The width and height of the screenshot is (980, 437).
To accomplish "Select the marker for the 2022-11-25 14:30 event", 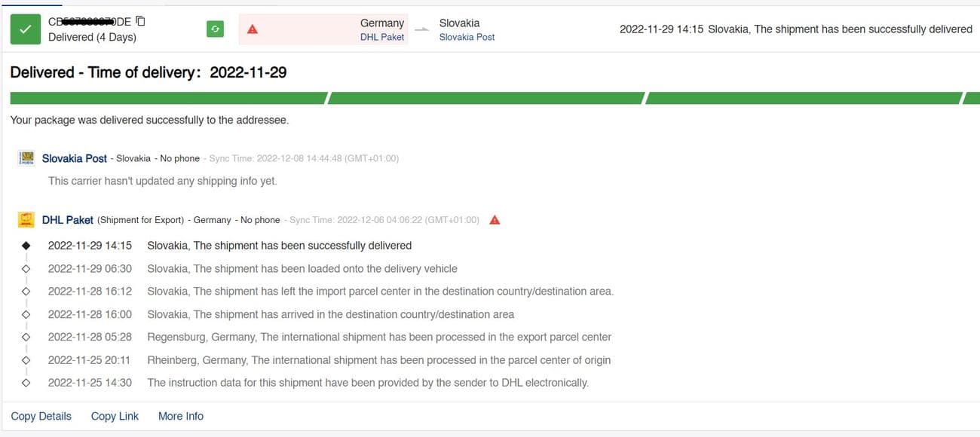I will click(26, 383).
